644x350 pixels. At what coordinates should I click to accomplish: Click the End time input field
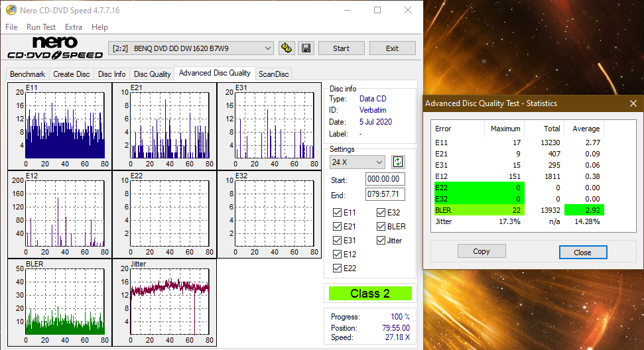[385, 194]
